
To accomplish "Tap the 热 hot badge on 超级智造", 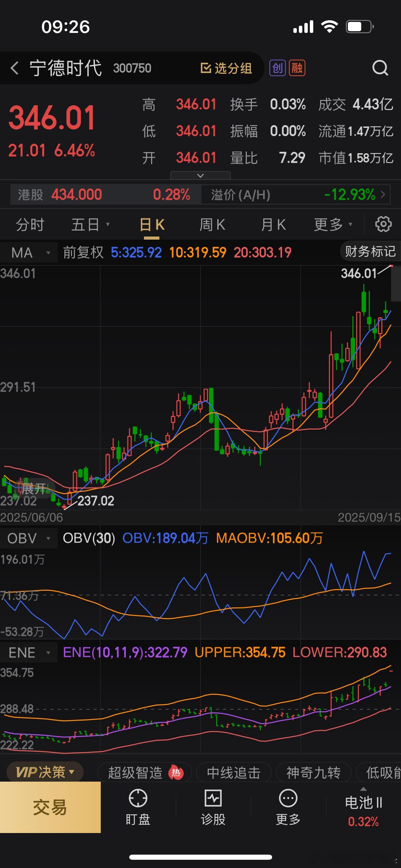I will [x=176, y=773].
